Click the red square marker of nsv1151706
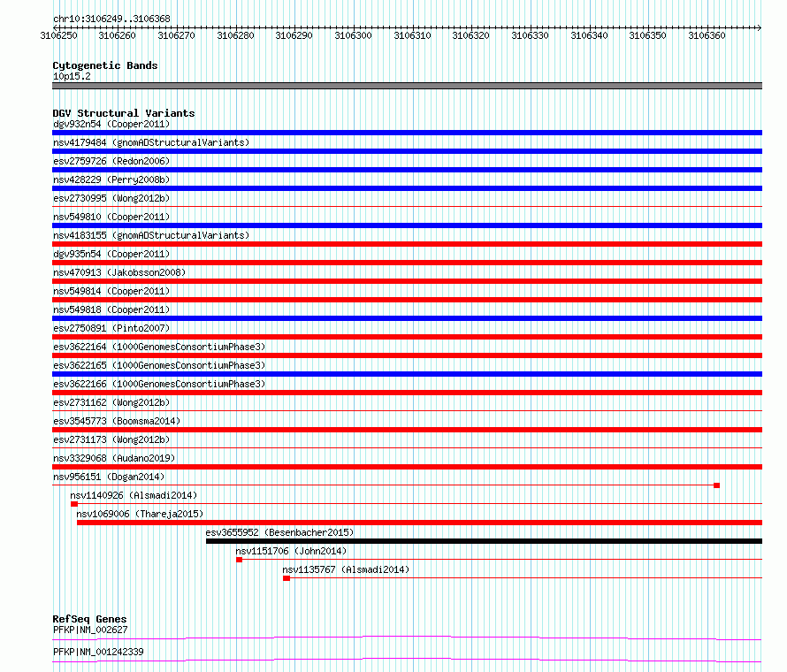787x672 pixels. pyautogui.click(x=240, y=560)
